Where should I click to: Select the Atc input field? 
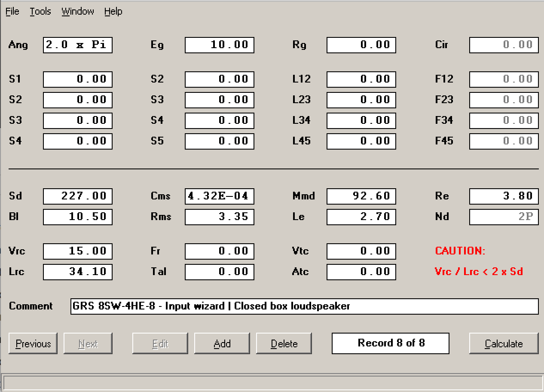[361, 272]
